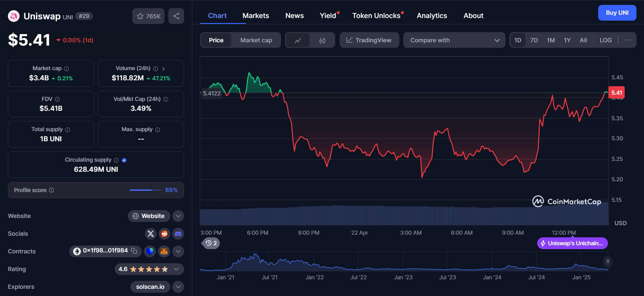Switch to the Yield tab

328,16
